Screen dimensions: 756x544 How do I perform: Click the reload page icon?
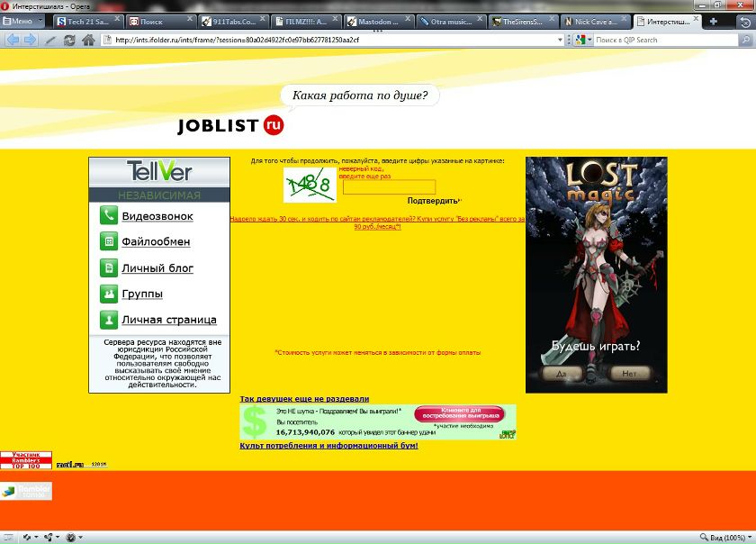[69, 40]
